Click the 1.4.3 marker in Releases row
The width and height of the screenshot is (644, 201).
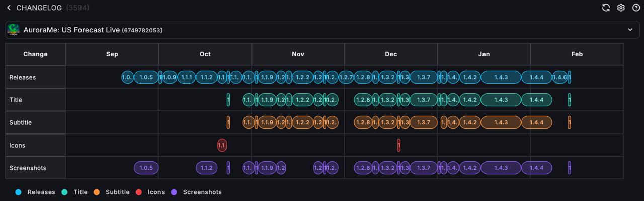pyautogui.click(x=501, y=77)
